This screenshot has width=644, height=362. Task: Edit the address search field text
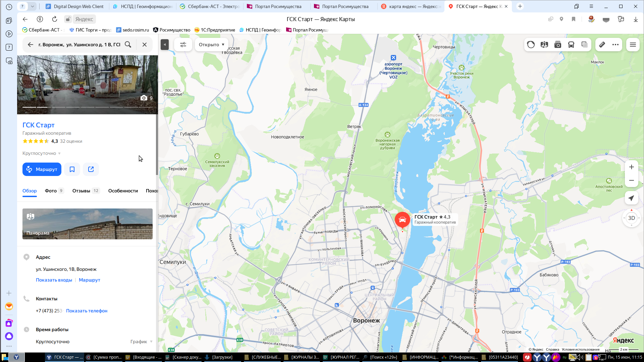(79, 45)
